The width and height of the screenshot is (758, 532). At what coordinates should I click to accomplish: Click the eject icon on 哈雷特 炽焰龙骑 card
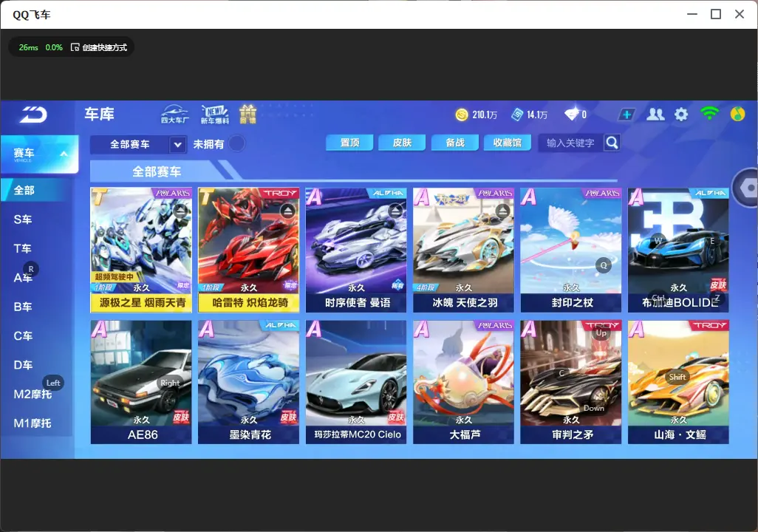click(x=287, y=211)
